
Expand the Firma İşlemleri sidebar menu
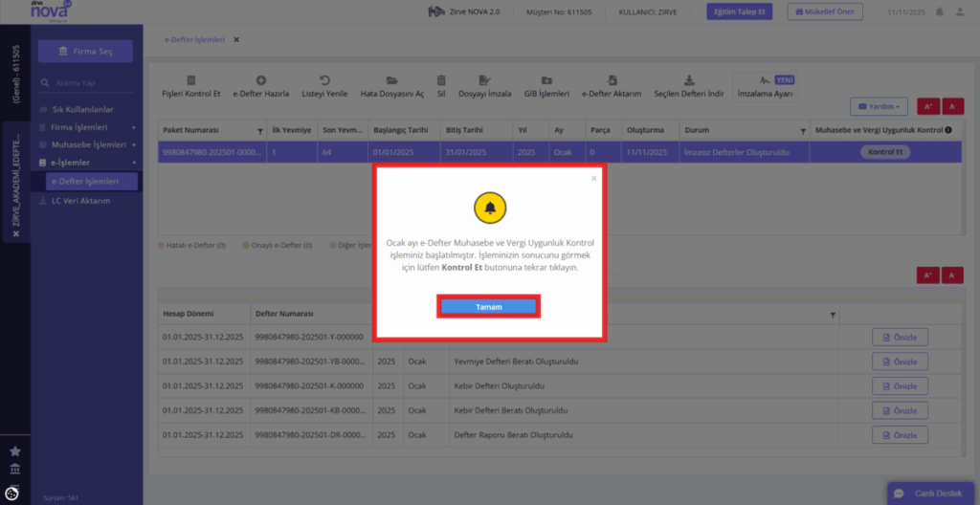click(87, 127)
